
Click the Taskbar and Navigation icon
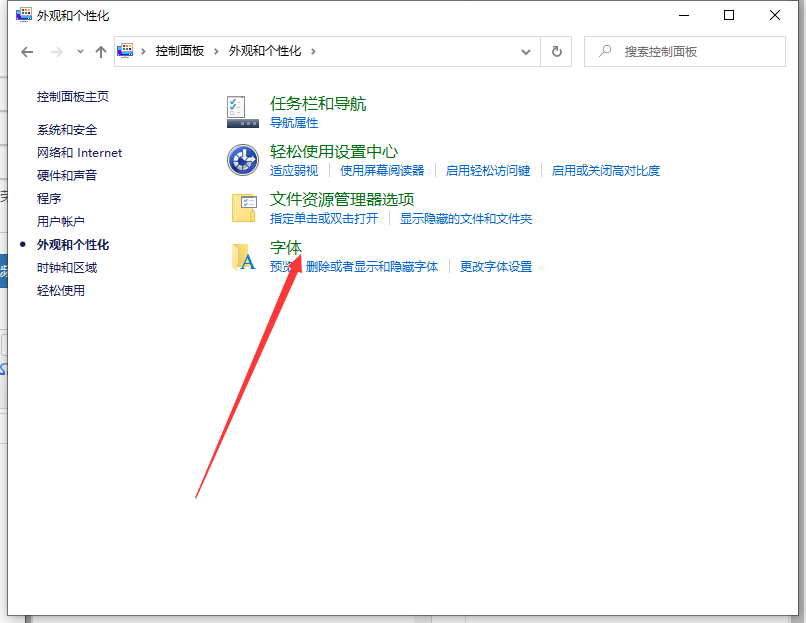pos(243,112)
